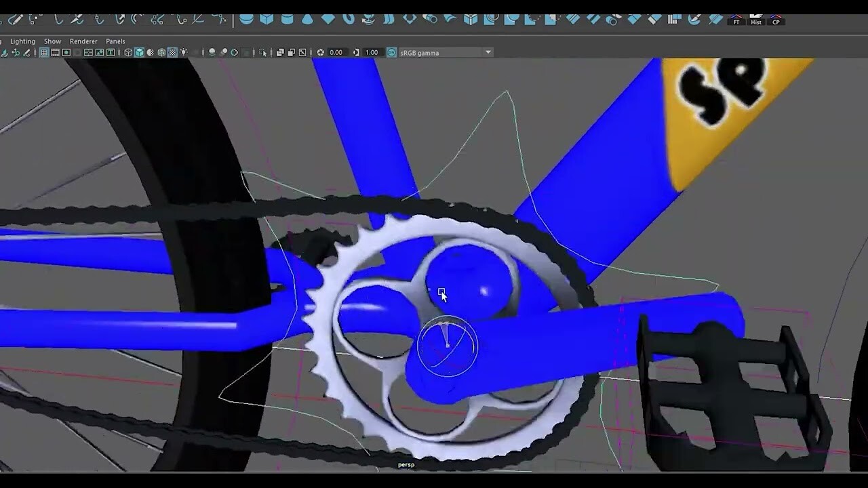This screenshot has width=868, height=488.
Task: Open the Renderer menu
Action: pyautogui.click(x=83, y=41)
